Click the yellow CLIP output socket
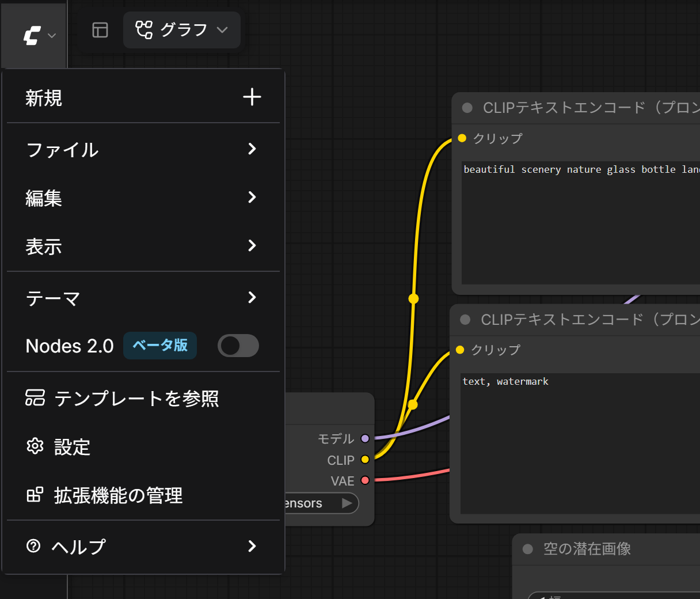700x599 pixels. (x=365, y=459)
